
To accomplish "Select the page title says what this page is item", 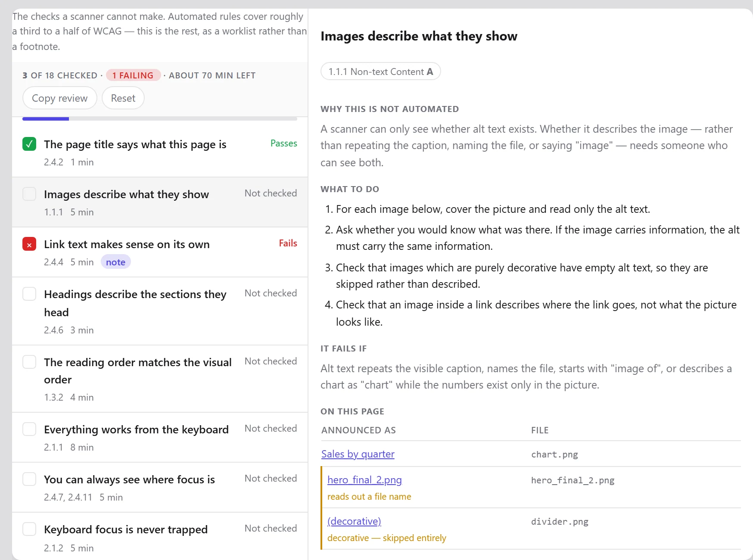I will click(x=160, y=152).
